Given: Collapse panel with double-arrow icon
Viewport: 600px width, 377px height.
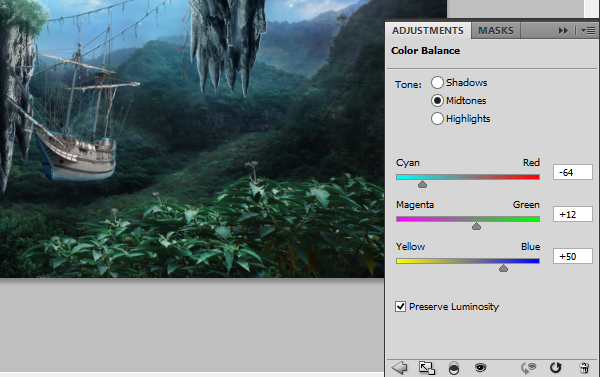Looking at the screenshot, I should point(563,31).
